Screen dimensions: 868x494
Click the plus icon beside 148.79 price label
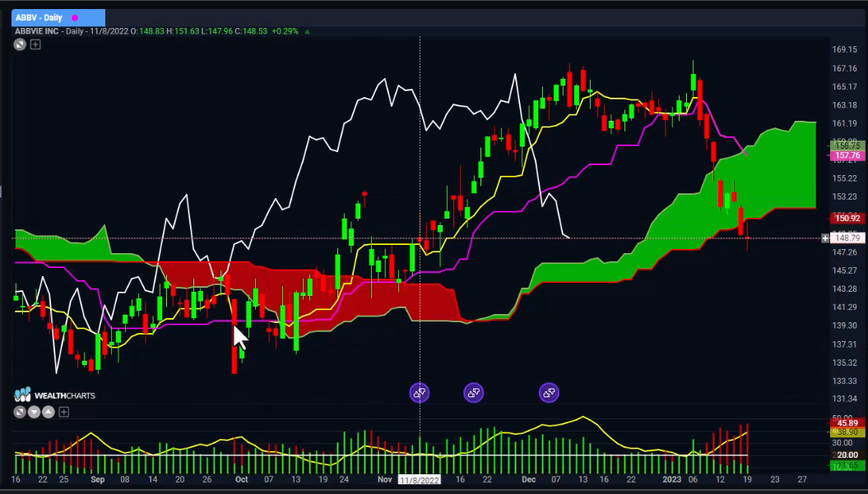pyautogui.click(x=825, y=238)
